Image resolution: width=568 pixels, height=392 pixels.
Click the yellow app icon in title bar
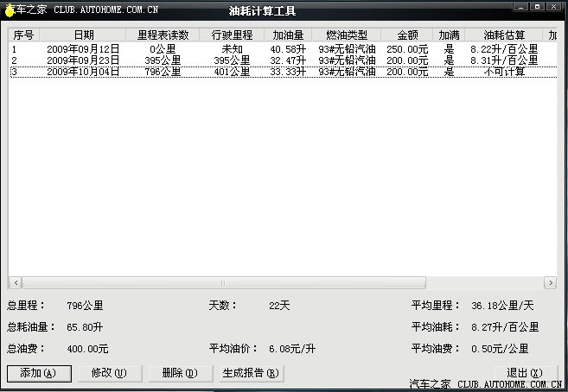10,10
